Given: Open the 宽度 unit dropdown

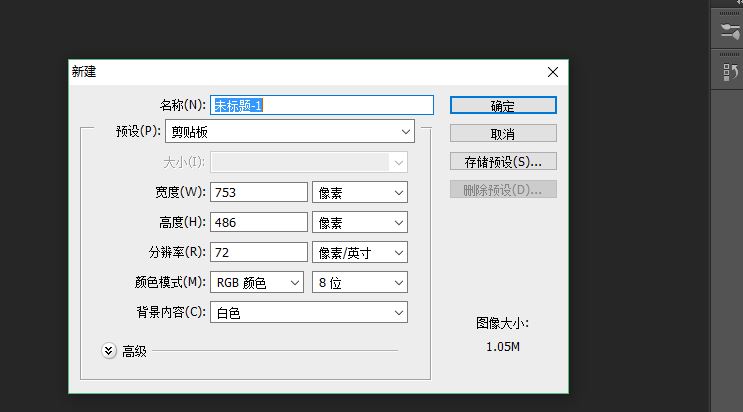Looking at the screenshot, I should pos(360,192).
